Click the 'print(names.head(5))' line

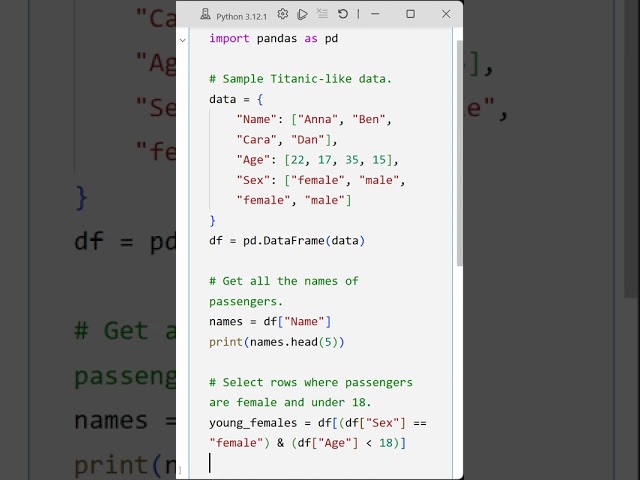277,342
